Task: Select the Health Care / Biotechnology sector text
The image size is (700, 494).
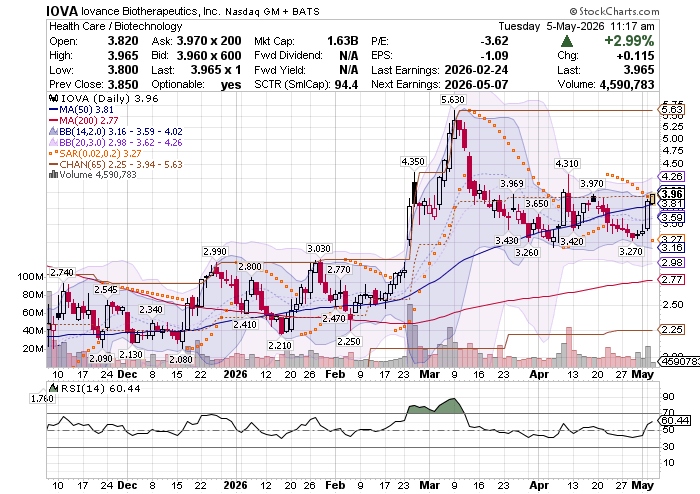Action: pos(116,26)
